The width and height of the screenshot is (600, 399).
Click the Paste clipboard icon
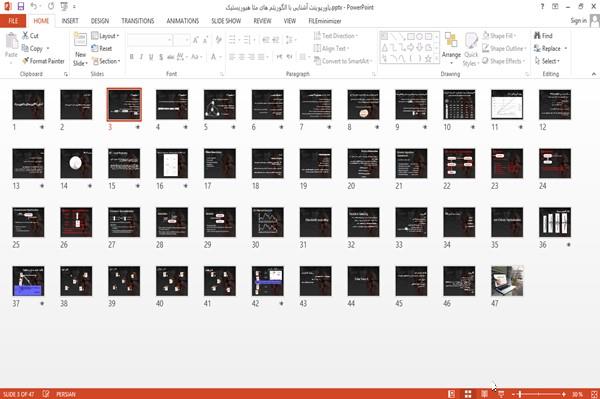coord(11,41)
